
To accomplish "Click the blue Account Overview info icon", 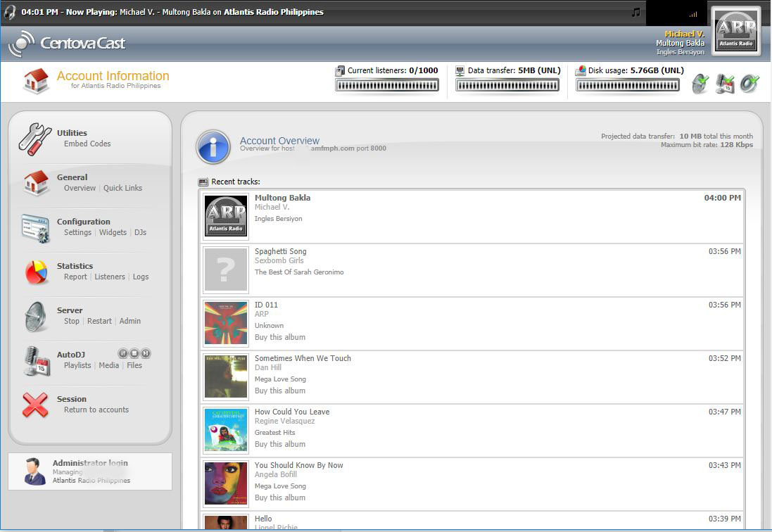I will [x=213, y=147].
